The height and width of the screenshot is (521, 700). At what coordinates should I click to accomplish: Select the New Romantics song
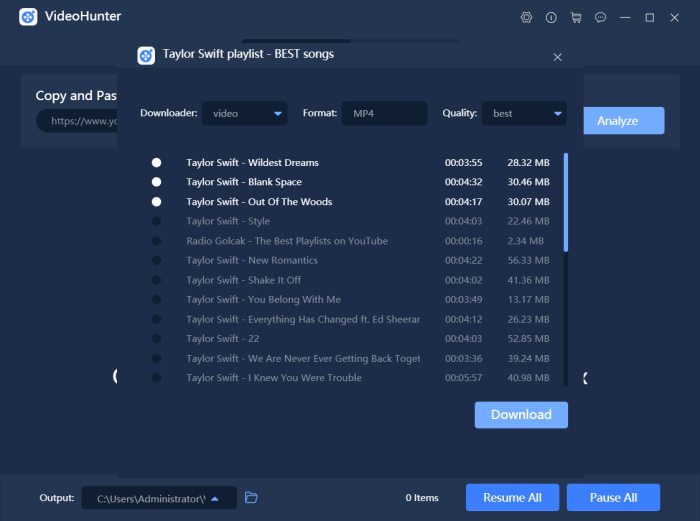[156, 260]
